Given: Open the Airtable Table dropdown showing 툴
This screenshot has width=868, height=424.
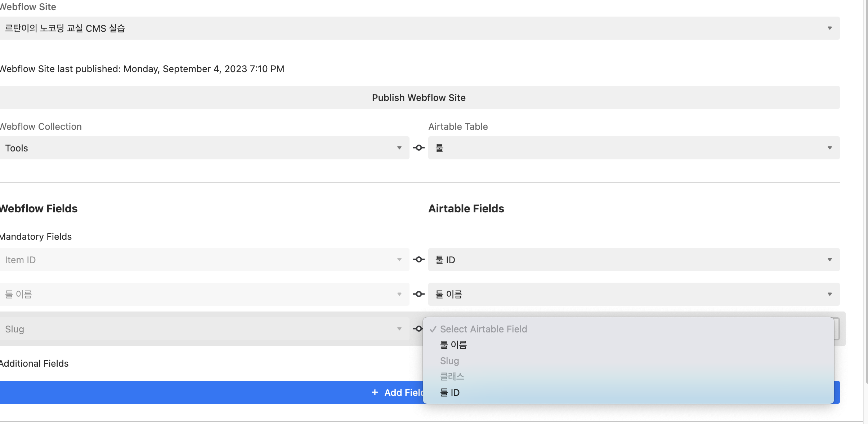Looking at the screenshot, I should tap(634, 148).
